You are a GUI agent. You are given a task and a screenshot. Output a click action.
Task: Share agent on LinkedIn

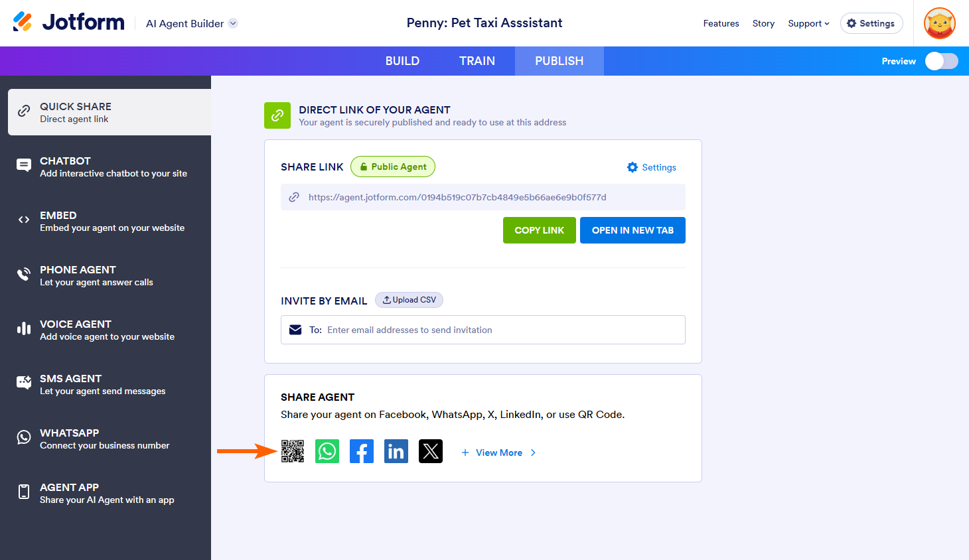(396, 451)
